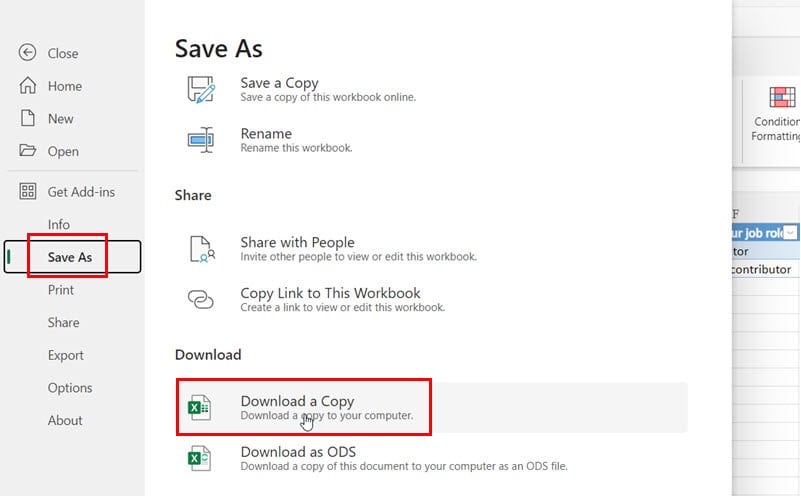
Task: Open the Export menu item
Action: [65, 355]
